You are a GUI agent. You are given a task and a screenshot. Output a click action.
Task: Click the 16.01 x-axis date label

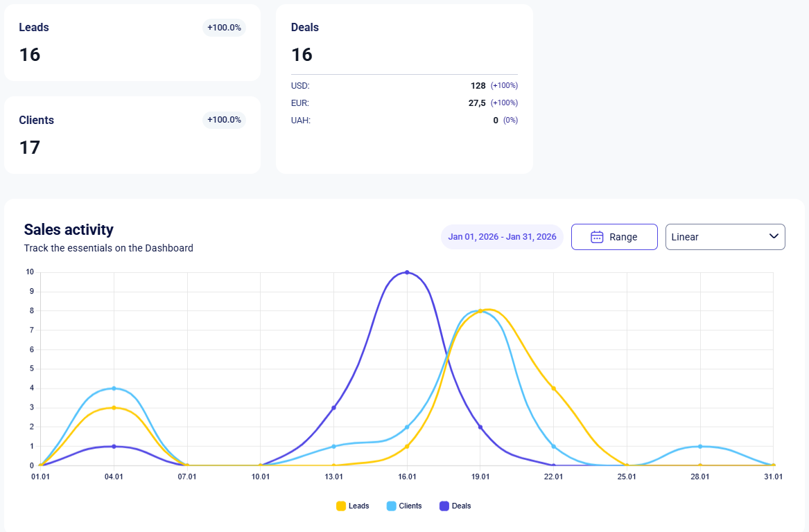pos(407,477)
